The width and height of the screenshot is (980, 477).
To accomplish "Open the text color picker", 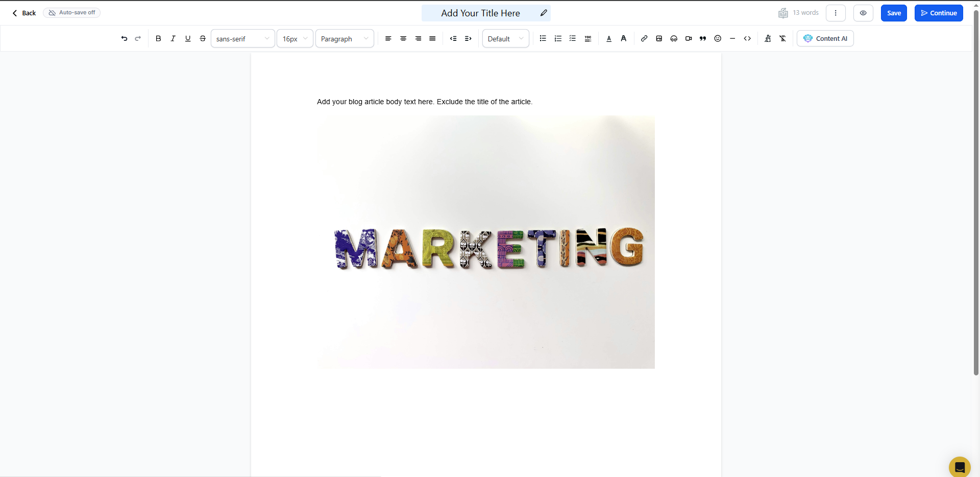I will tap(609, 39).
